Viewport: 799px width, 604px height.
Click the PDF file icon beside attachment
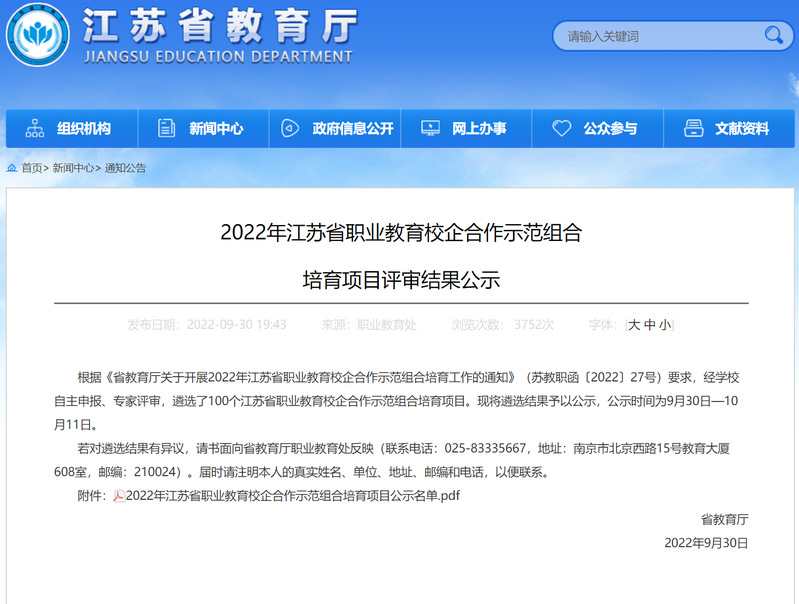pyautogui.click(x=119, y=495)
